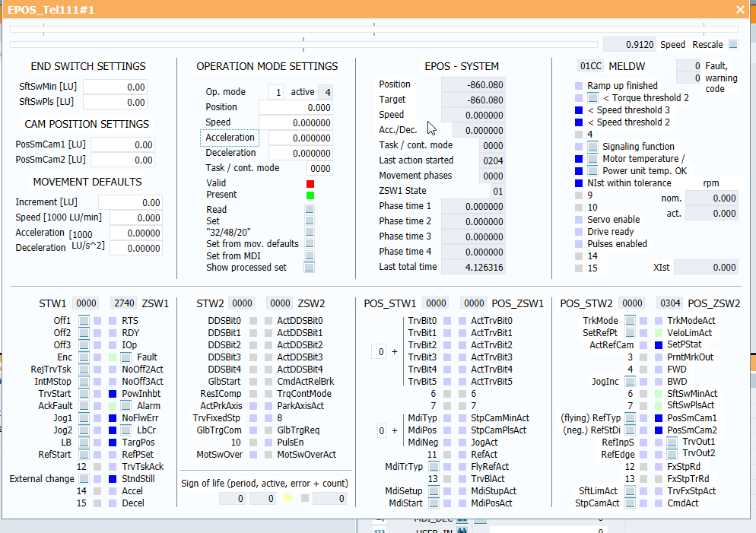Toggle the SetRefPt control bit
The width and height of the screenshot is (756, 533).
630,332
